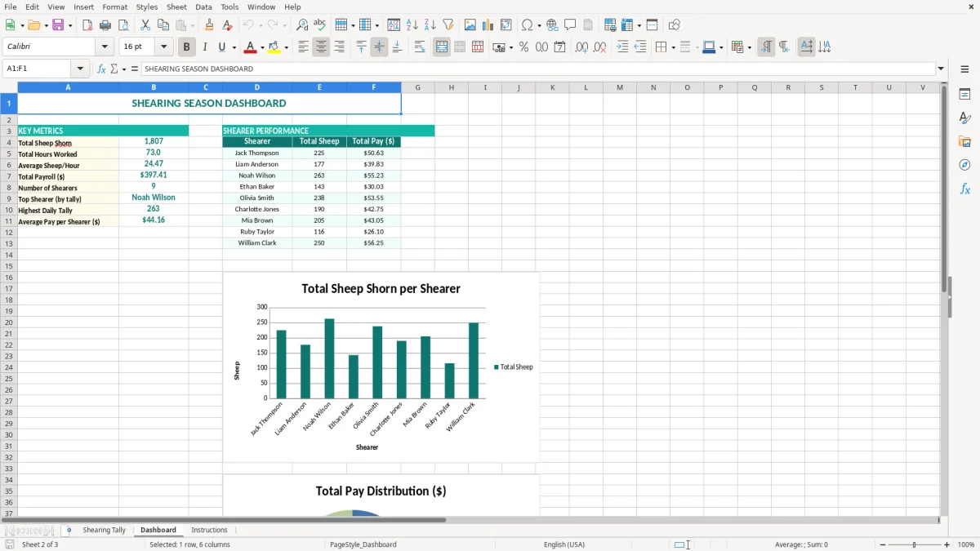The image size is (980, 551).
Task: Click the vertical scrollbar
Action: click(944, 298)
